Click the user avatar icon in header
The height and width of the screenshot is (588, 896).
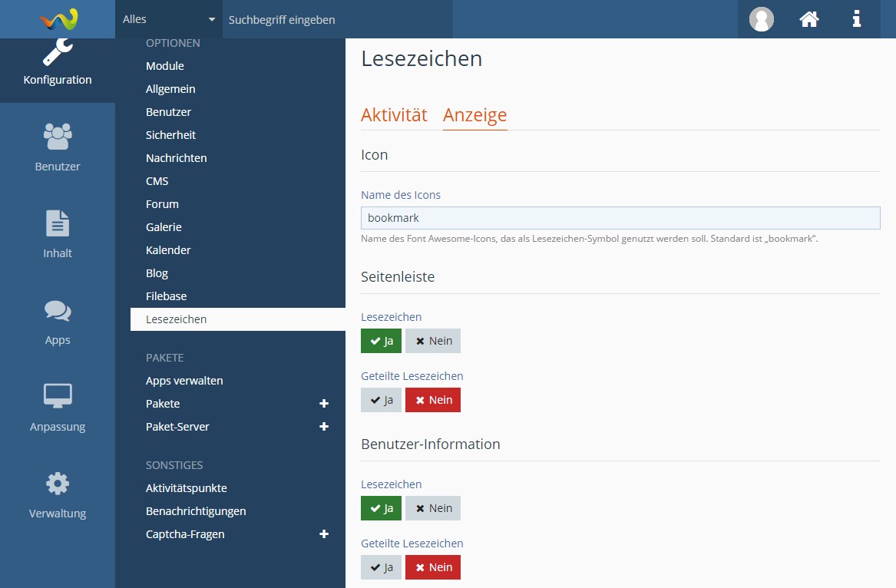pos(761,19)
